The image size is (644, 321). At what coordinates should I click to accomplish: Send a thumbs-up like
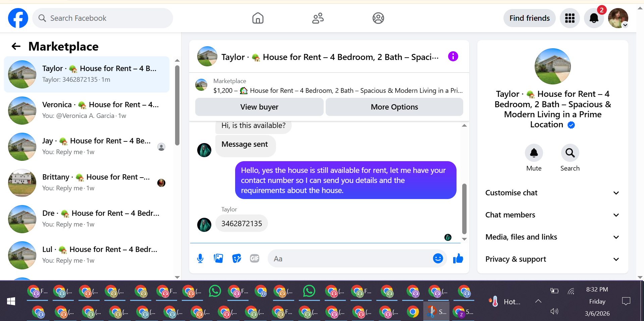(458, 258)
